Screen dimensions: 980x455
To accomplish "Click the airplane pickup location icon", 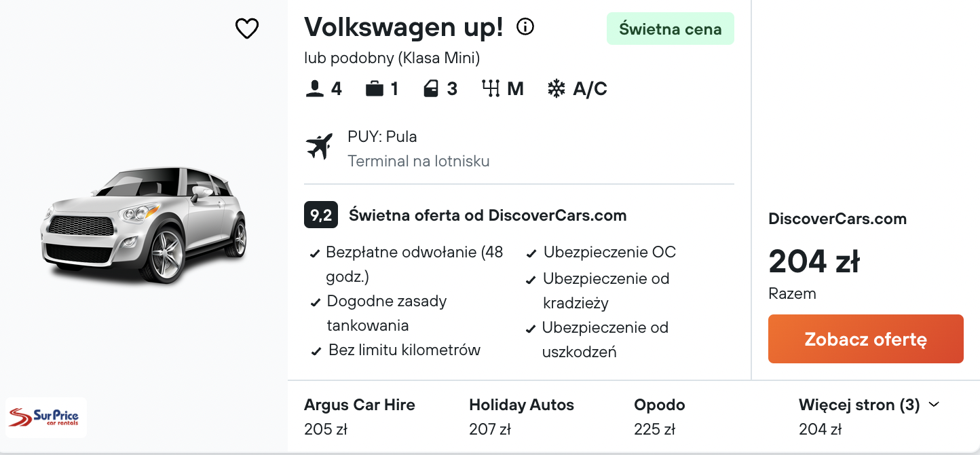I will [x=320, y=147].
